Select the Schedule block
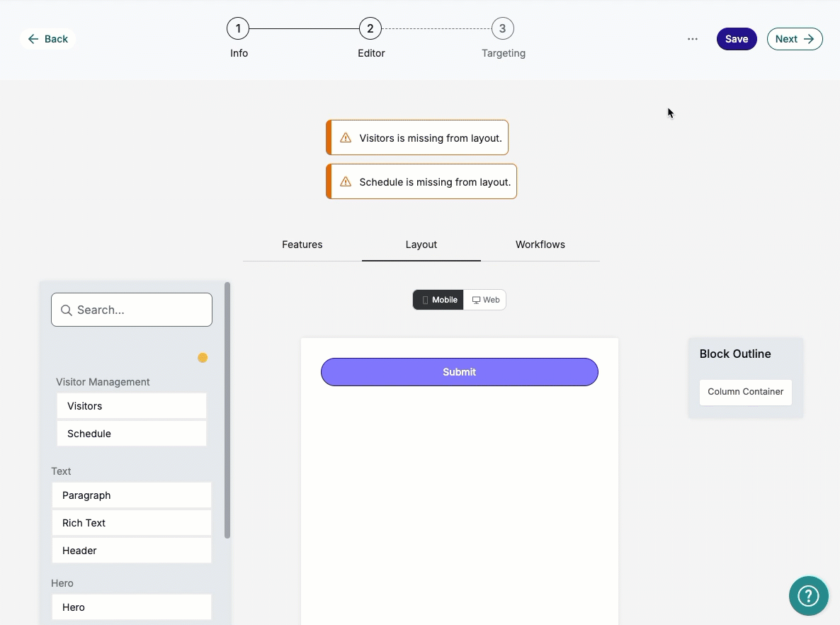The width and height of the screenshot is (840, 625). (132, 434)
